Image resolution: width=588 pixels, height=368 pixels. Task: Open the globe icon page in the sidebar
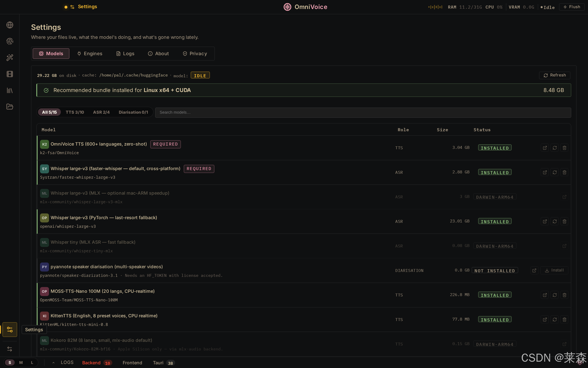[x=10, y=25]
